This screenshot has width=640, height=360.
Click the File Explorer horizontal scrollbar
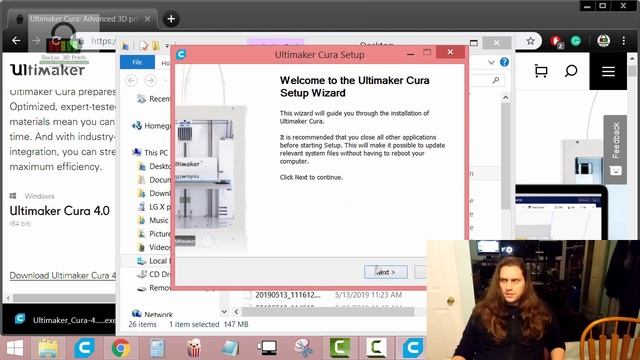coord(328,312)
